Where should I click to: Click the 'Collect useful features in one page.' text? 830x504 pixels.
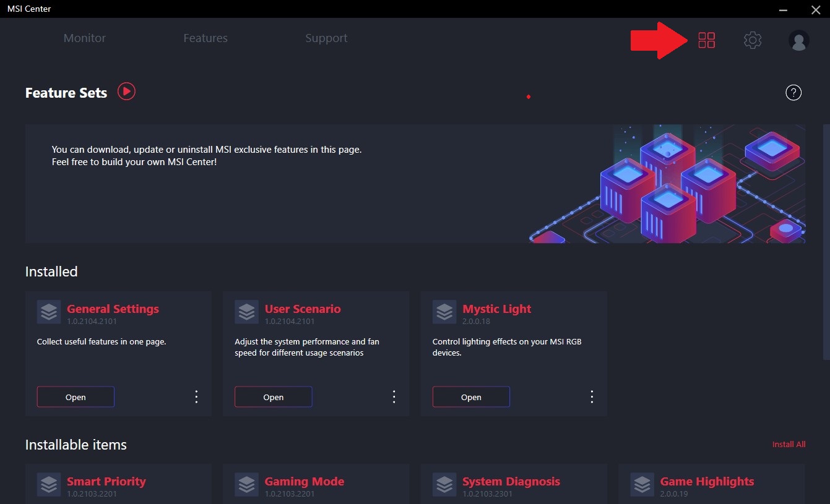[x=102, y=341]
